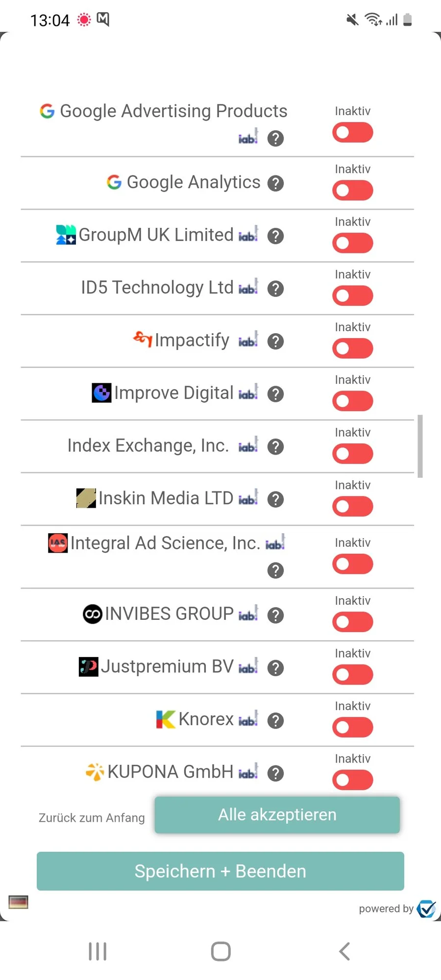
Task: Click the powered-by checkmark logo
Action: (426, 909)
